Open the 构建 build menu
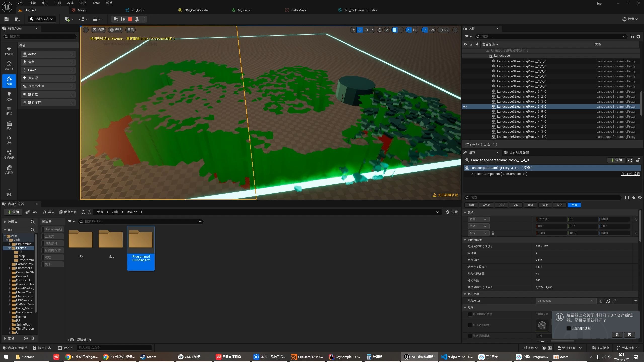644x362 pixels. click(x=70, y=3)
